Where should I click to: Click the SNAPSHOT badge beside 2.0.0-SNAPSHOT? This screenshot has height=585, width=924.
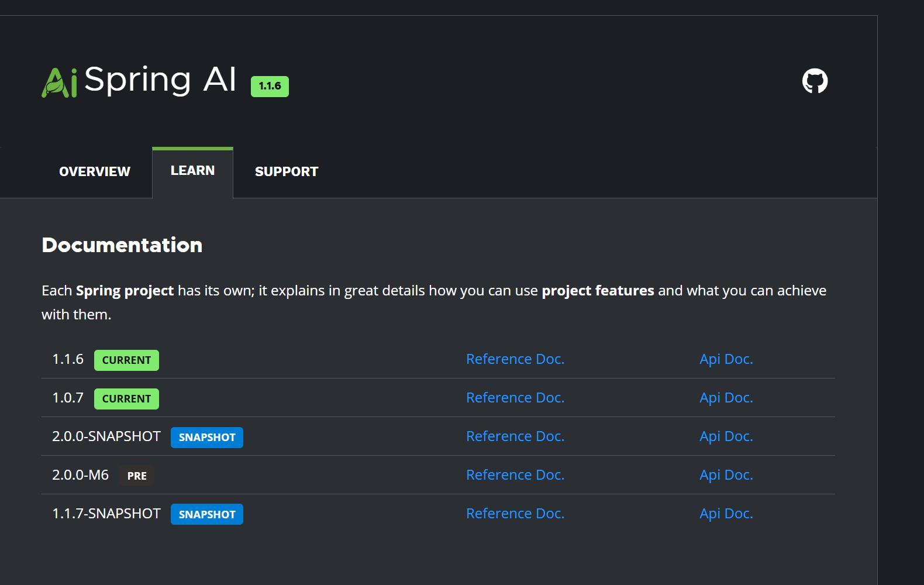207,438
